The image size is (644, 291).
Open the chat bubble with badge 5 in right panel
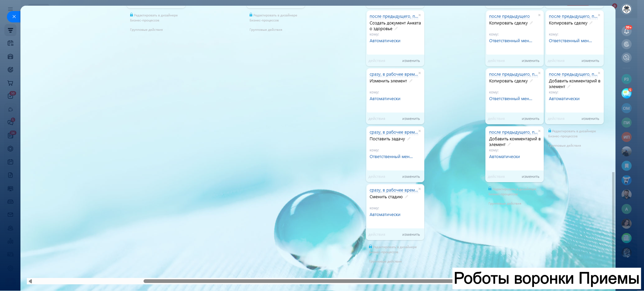tap(627, 93)
